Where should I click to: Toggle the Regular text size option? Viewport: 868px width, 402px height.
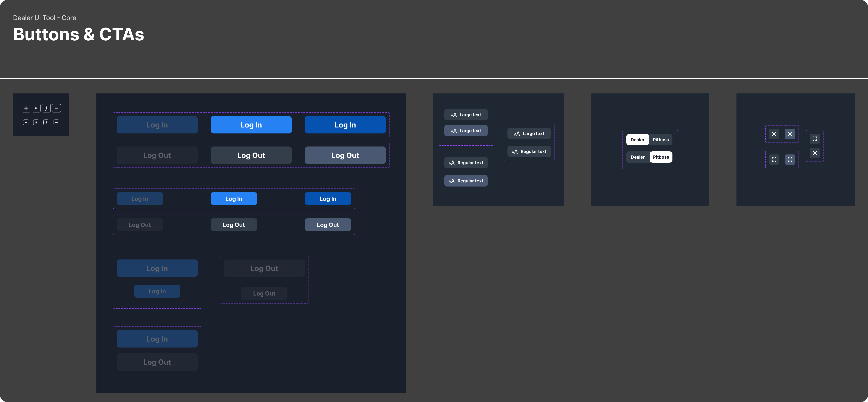click(x=466, y=180)
